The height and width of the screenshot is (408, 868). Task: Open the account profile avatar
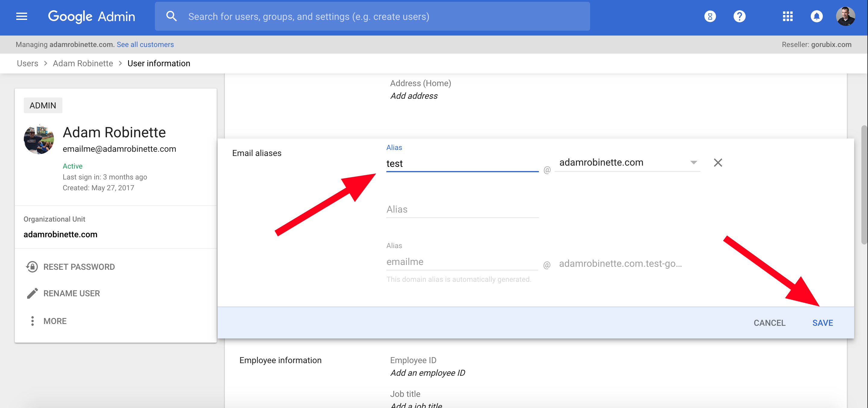[845, 16]
